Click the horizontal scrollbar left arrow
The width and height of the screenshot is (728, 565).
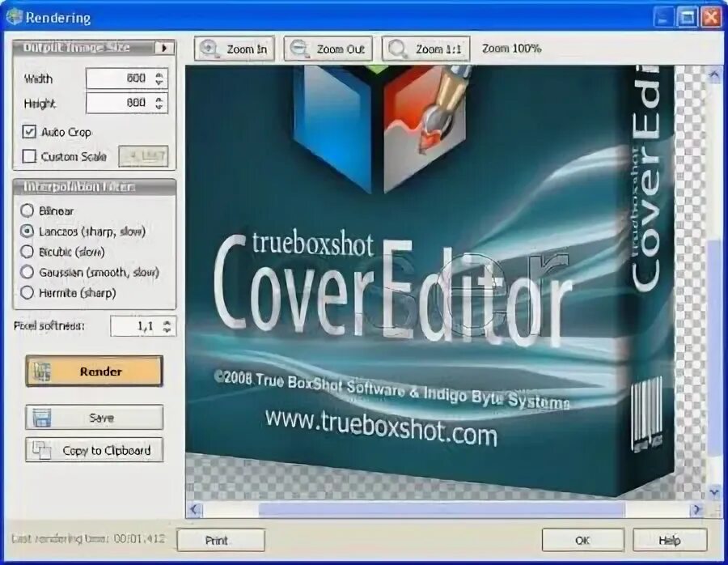194,510
